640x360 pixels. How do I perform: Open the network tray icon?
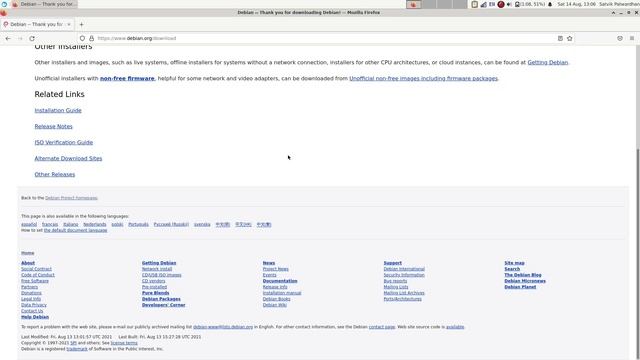point(483,4)
